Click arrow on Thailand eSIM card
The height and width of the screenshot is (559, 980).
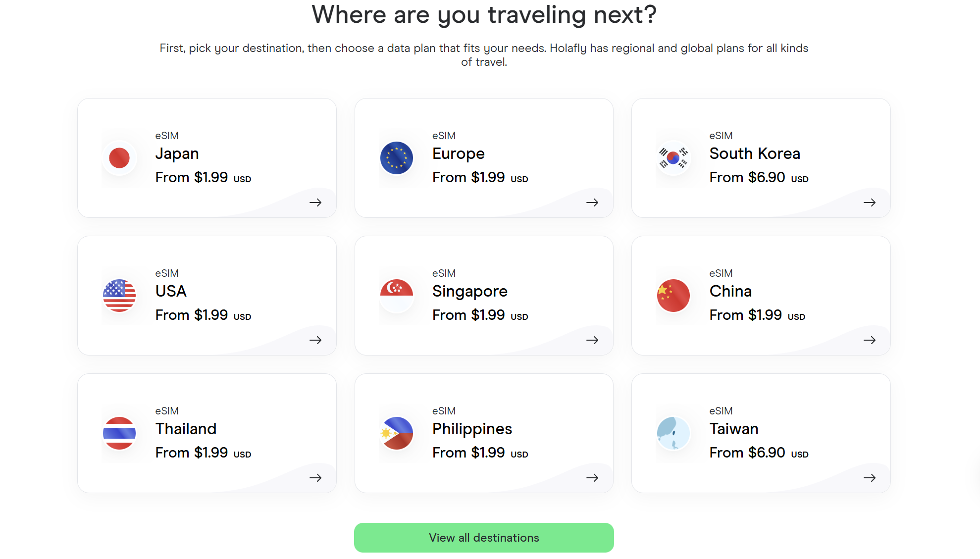(x=315, y=478)
